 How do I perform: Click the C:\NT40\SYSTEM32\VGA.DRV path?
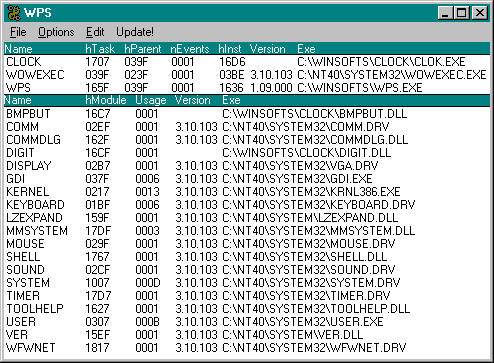click(x=300, y=166)
